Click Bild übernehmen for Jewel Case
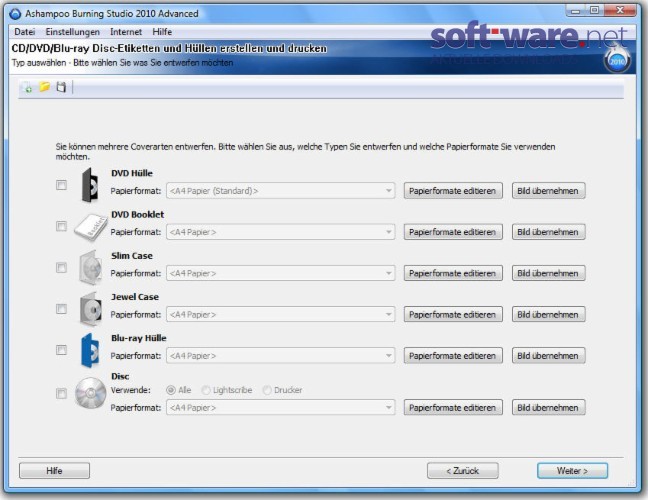 (x=548, y=314)
